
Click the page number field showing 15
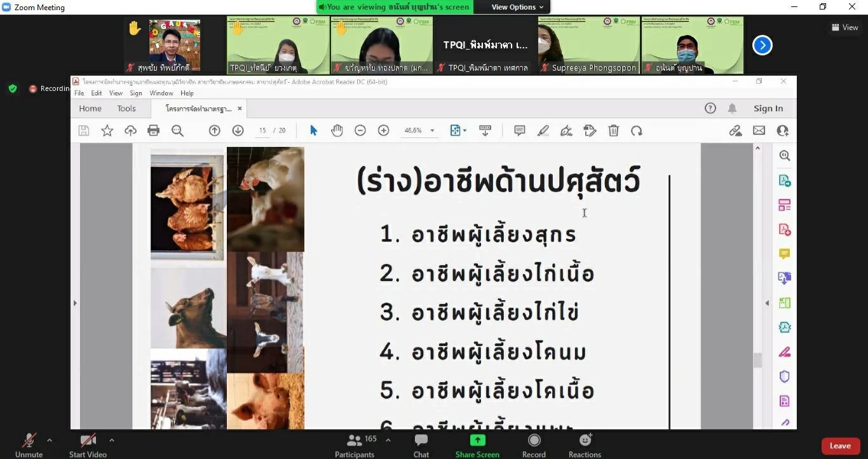[262, 130]
